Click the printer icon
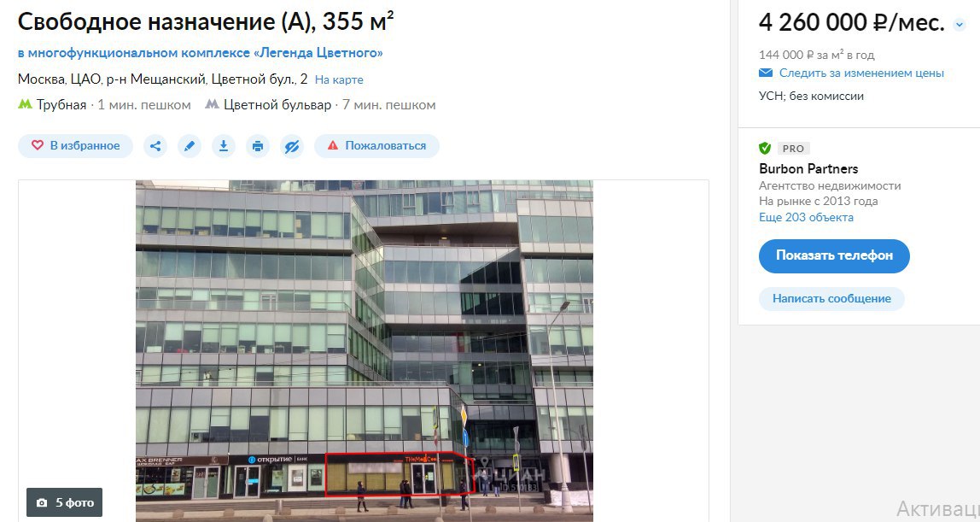Screen dimensions: 980x522 point(258,145)
